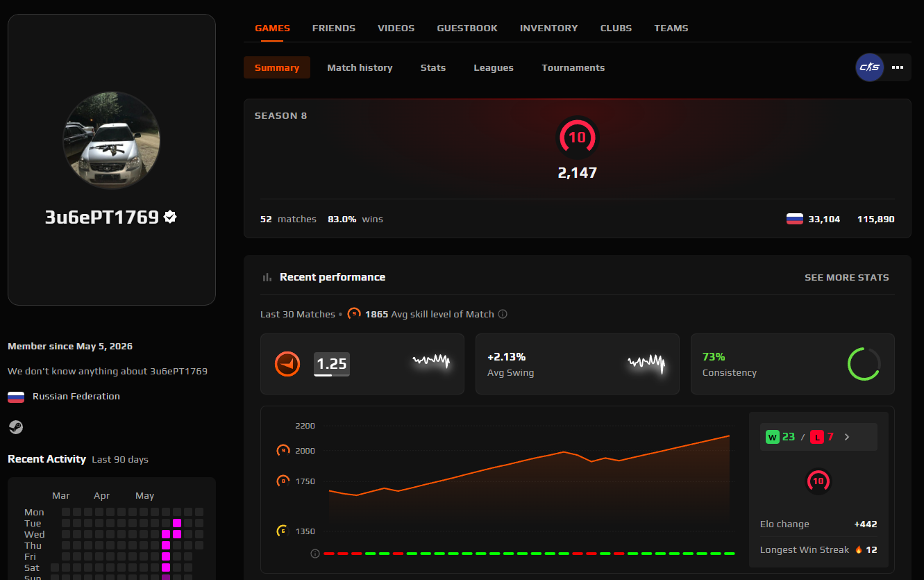The width and height of the screenshot is (924, 580).
Task: Click the SEE MORE STATS link
Action: (x=847, y=277)
